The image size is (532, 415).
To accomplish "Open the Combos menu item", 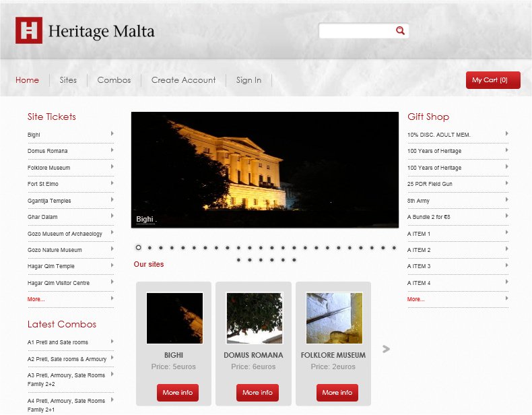I will click(114, 80).
